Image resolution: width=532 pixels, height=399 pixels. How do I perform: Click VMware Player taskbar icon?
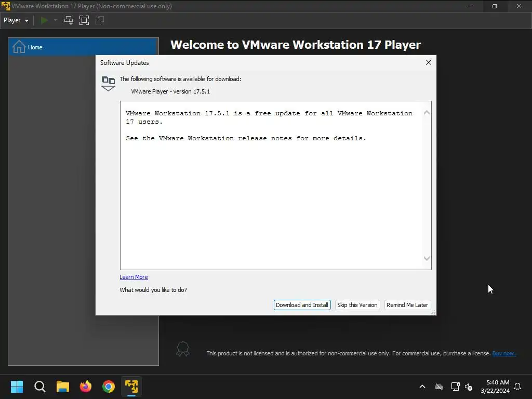[131, 387]
